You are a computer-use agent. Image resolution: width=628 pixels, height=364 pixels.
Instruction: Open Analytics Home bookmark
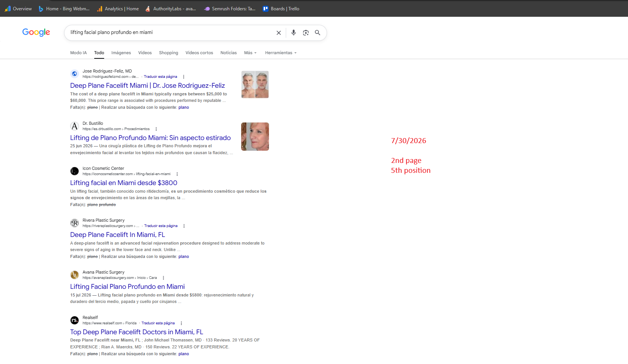[118, 9]
